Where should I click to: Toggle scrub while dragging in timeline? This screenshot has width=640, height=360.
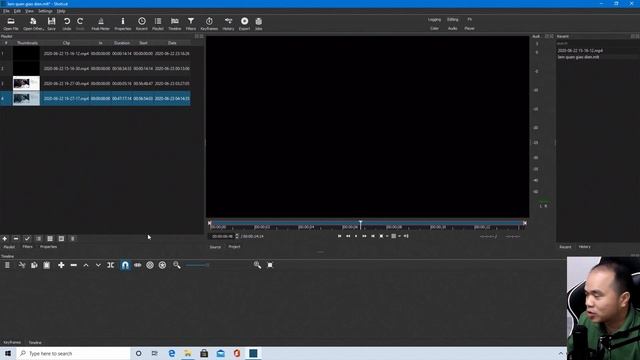click(138, 265)
